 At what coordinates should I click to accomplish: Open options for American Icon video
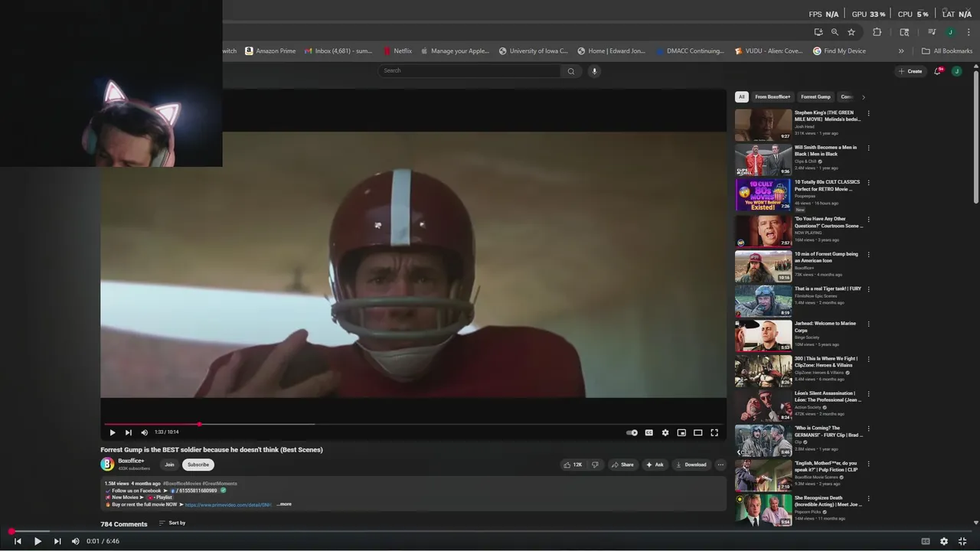tap(868, 255)
